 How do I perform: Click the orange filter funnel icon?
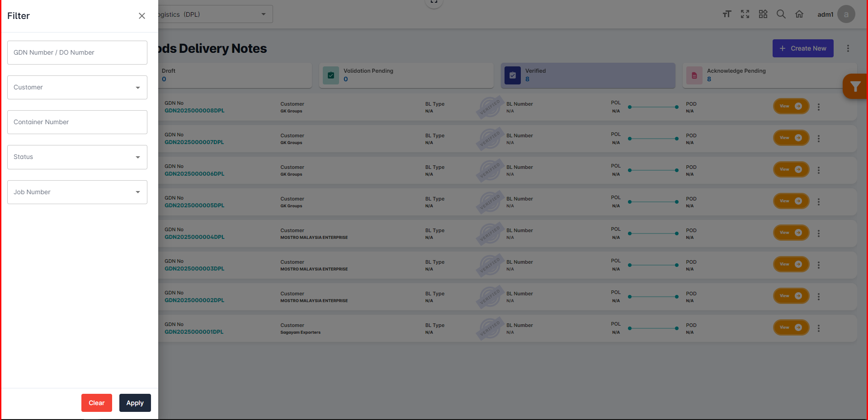click(855, 86)
